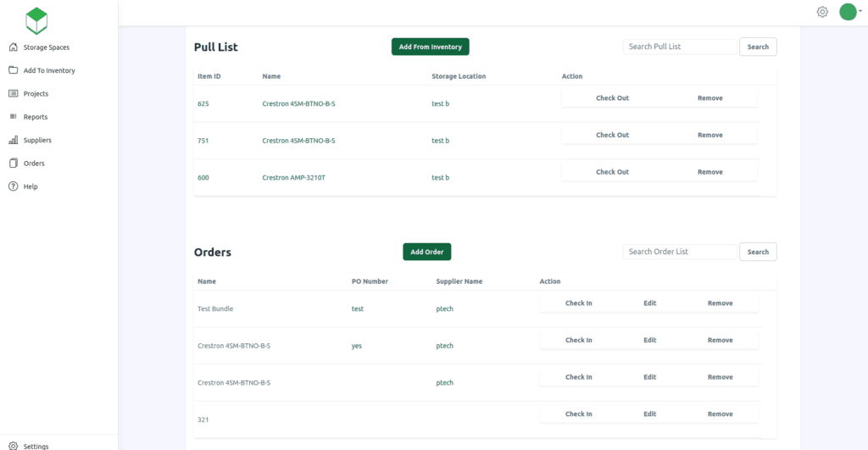Click the Reports sidebar icon
This screenshot has width=868, height=450.
(x=14, y=117)
